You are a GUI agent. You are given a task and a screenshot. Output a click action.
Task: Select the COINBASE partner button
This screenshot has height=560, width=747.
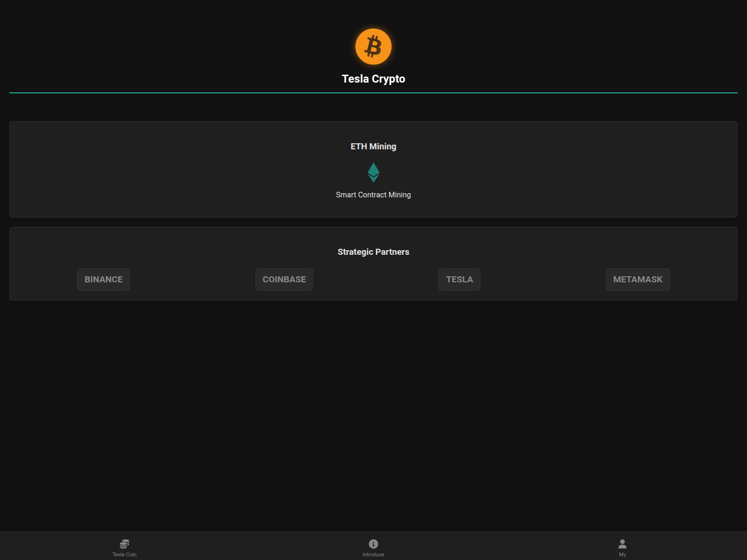coord(284,280)
